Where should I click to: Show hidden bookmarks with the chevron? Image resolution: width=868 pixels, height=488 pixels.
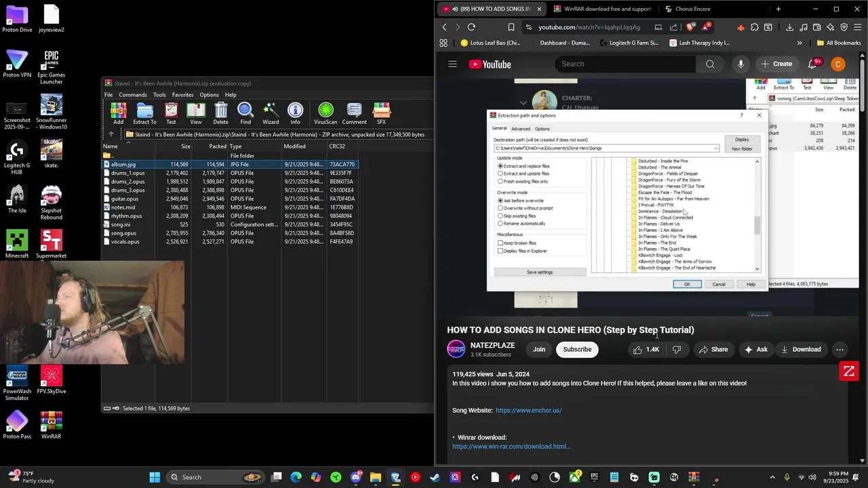point(800,43)
